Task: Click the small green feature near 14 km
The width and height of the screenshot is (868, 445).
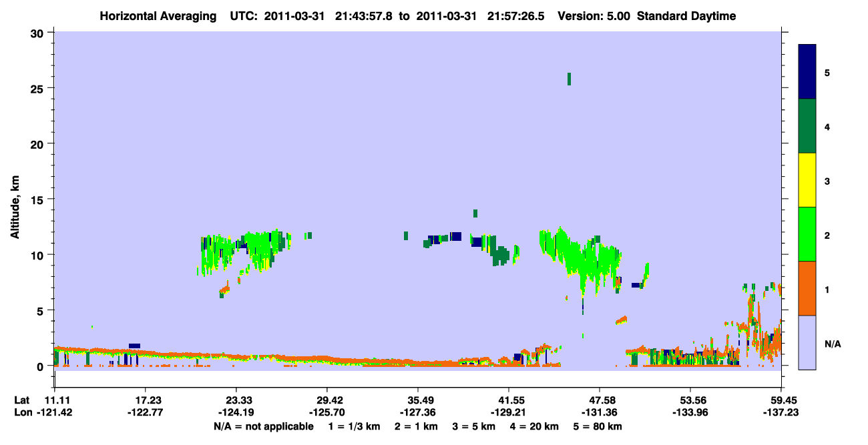Action: [x=475, y=213]
